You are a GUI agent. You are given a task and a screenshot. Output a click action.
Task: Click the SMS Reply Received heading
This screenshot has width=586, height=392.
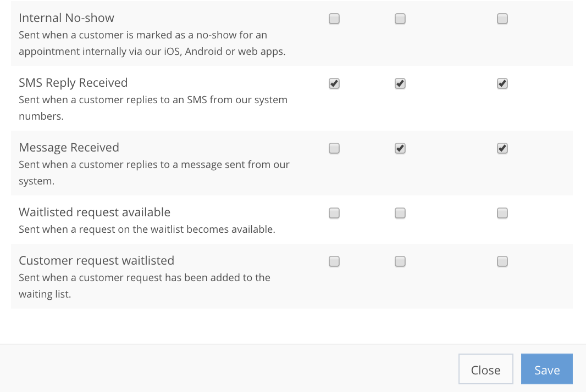point(73,83)
